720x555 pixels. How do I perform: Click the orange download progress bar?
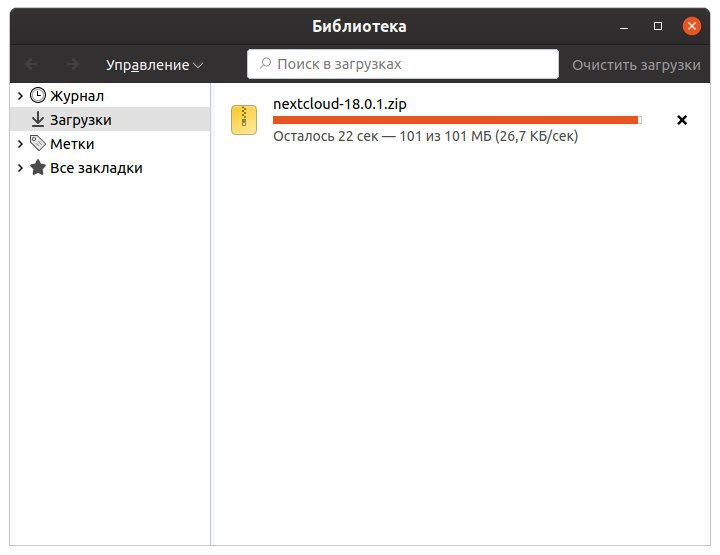[x=457, y=120]
